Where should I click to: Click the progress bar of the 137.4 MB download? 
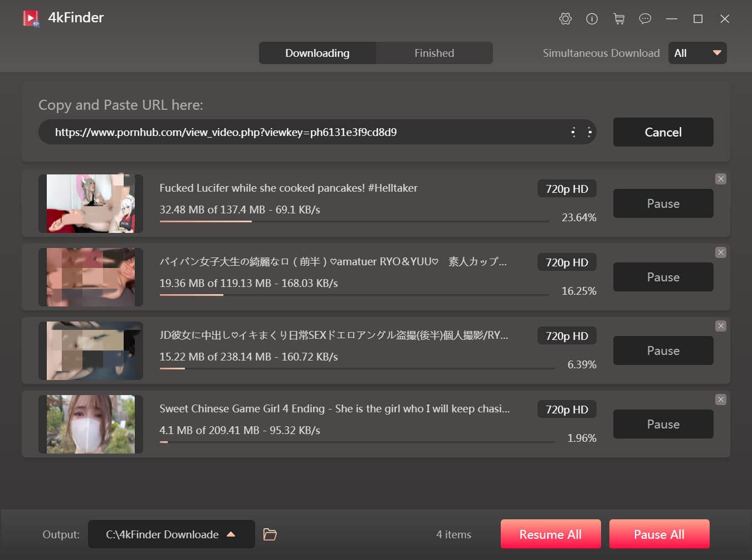click(x=354, y=221)
